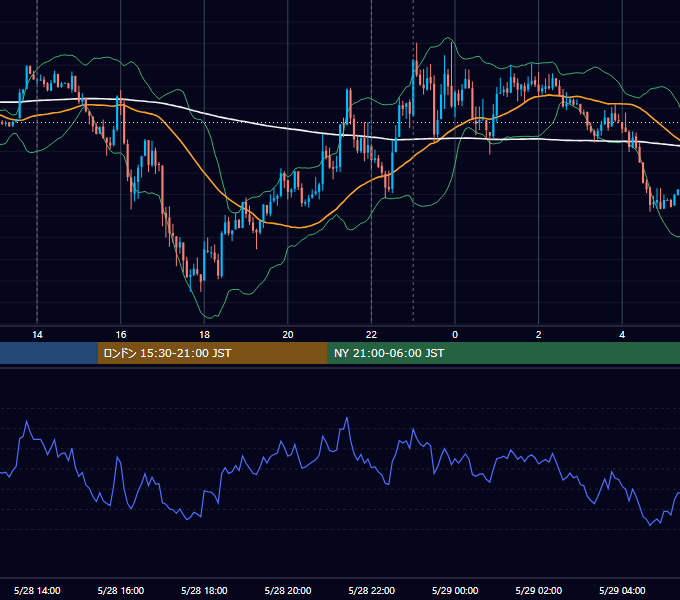680x600 pixels.
Task: Click the 14 hour label on the price chart axis
Action: [37, 335]
